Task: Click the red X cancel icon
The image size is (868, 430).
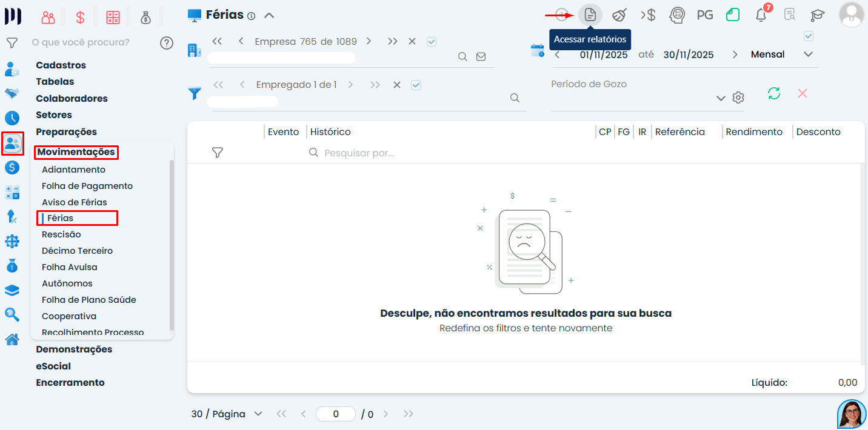Action: [x=803, y=93]
